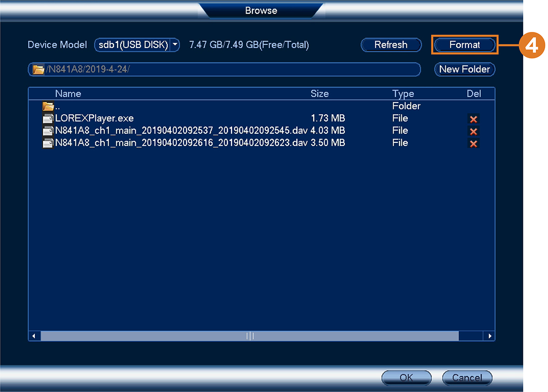Delete the 3.50 MB dav file

pyautogui.click(x=474, y=144)
